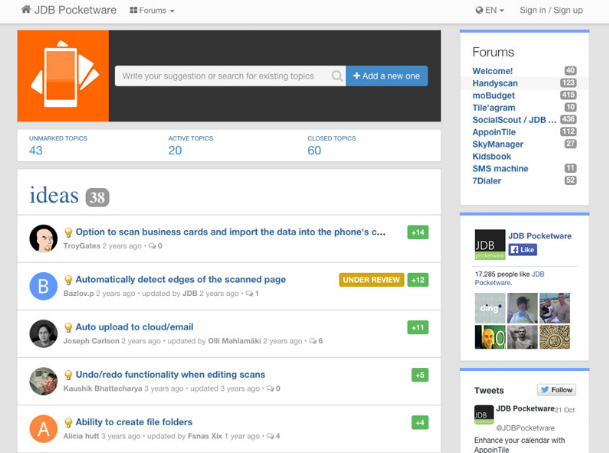Viewport: 609px width, 453px height.
Task: Click author name Fsnas Xix
Action: [205, 436]
